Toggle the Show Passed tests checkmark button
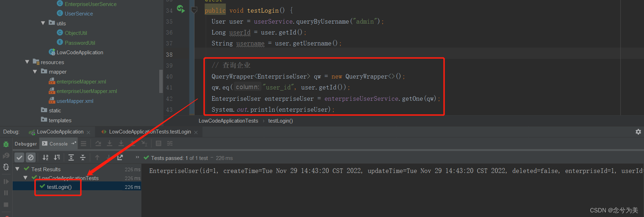This screenshot has width=644, height=217. tap(19, 157)
